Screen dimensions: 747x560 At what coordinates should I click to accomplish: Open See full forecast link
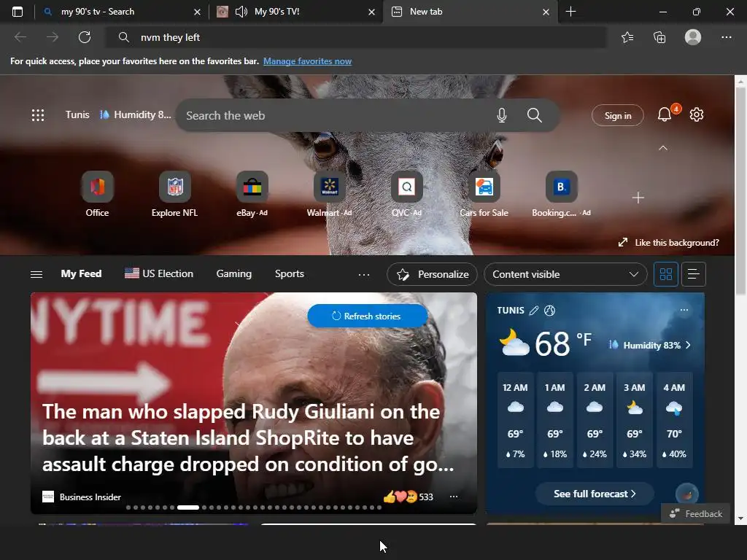[x=595, y=494]
